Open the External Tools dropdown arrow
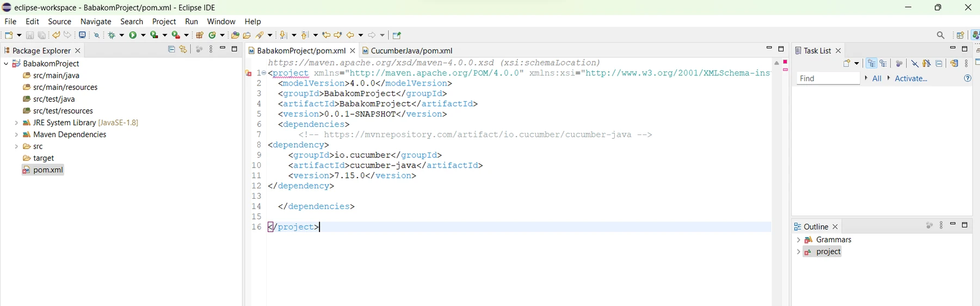The width and height of the screenshot is (980, 306). pyautogui.click(x=187, y=35)
